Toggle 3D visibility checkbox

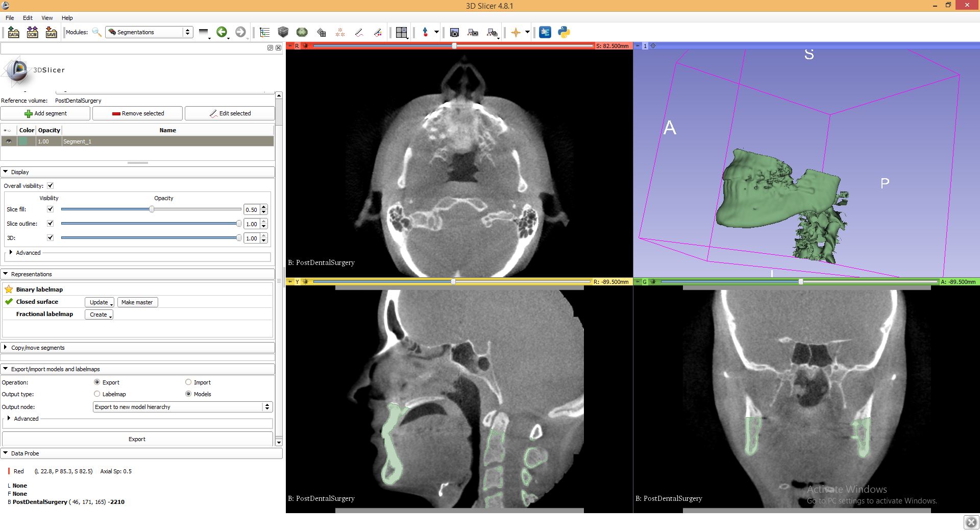pos(50,238)
